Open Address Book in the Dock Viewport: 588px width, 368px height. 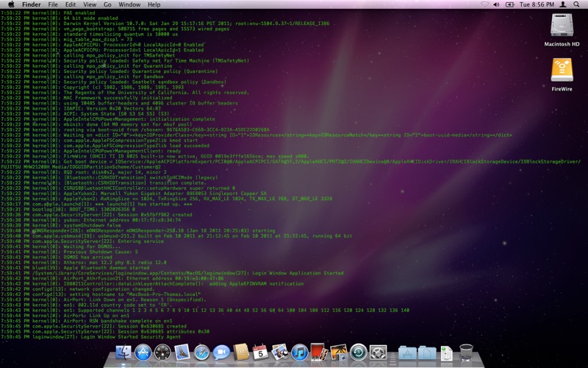(x=241, y=353)
